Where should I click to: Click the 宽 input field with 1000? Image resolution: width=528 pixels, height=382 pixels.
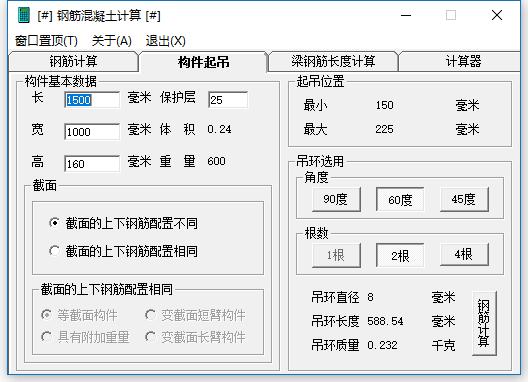pyautogui.click(x=92, y=131)
